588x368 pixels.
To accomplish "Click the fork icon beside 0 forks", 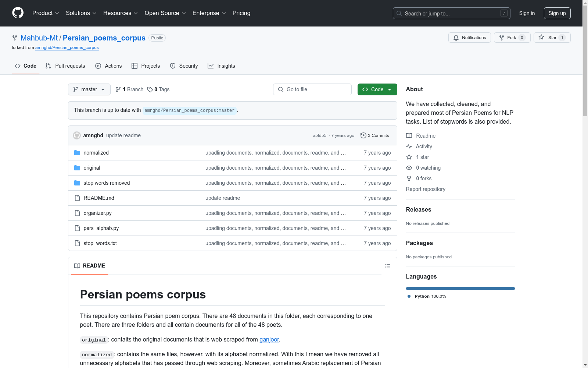I will coord(409,178).
